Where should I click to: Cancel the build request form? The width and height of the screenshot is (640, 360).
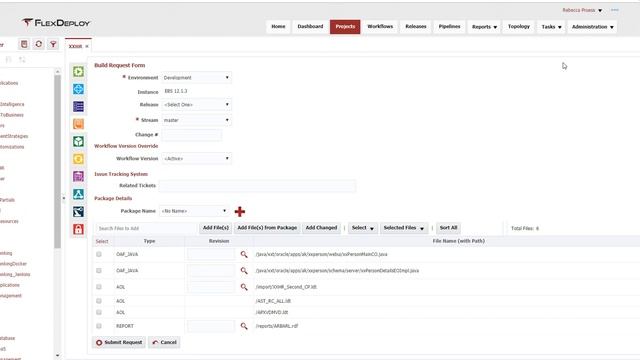click(x=164, y=342)
